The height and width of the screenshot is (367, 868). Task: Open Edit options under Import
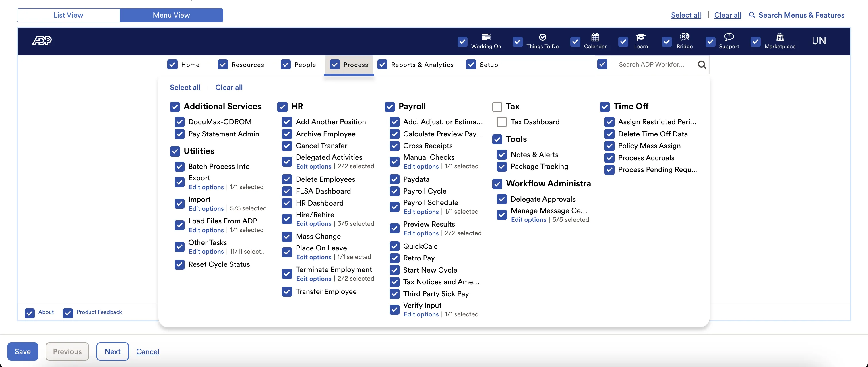206,208
